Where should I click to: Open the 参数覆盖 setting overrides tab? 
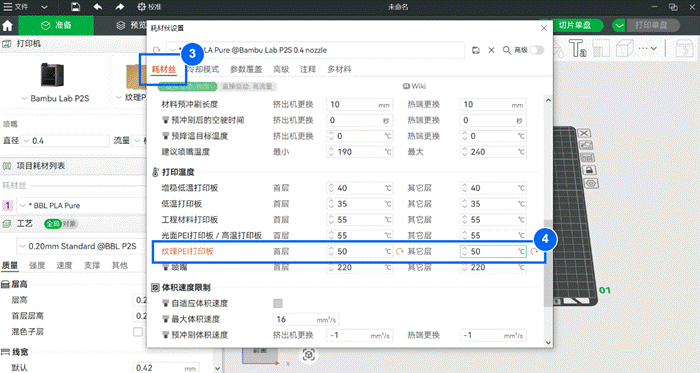[246, 69]
